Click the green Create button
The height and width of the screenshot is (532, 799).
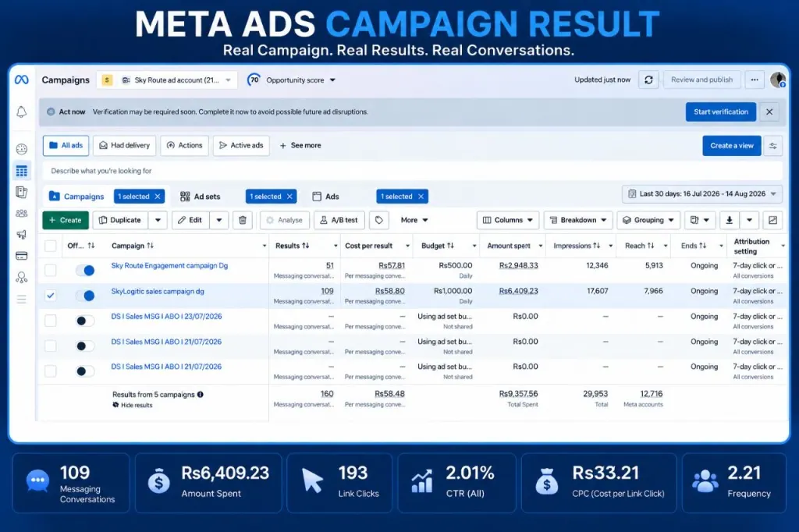[66, 220]
